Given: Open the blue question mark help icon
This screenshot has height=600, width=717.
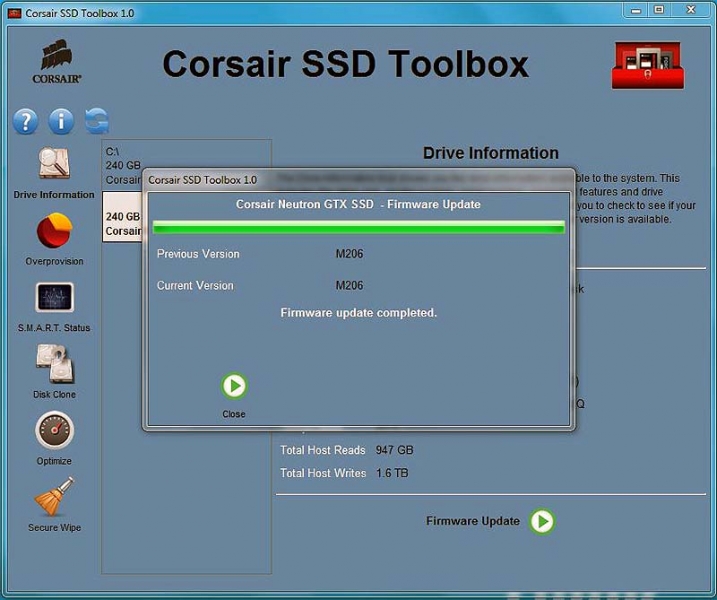Looking at the screenshot, I should (x=25, y=122).
